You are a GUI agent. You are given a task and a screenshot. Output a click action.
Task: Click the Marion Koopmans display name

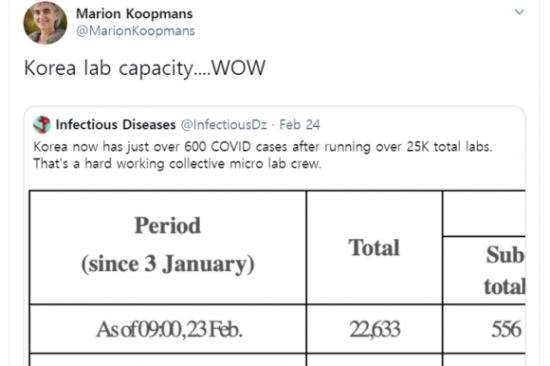click(134, 14)
